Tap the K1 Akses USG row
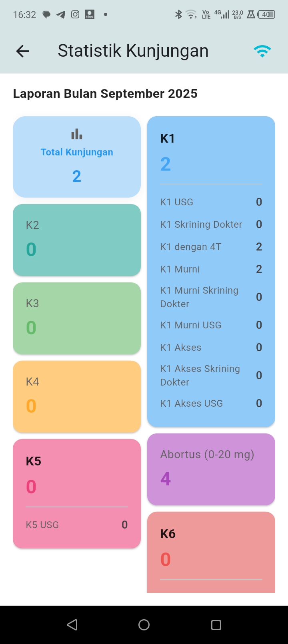Image resolution: width=288 pixels, height=644 pixels. 211,403
